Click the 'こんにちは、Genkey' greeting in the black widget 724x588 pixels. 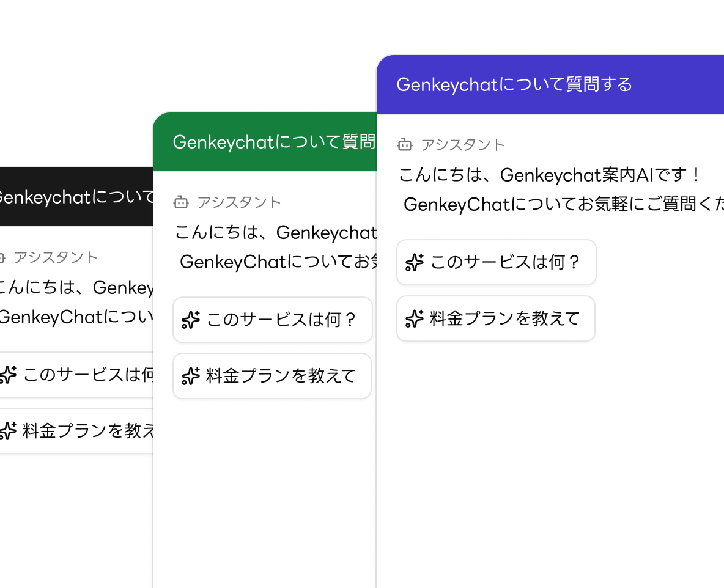[x=76, y=287]
